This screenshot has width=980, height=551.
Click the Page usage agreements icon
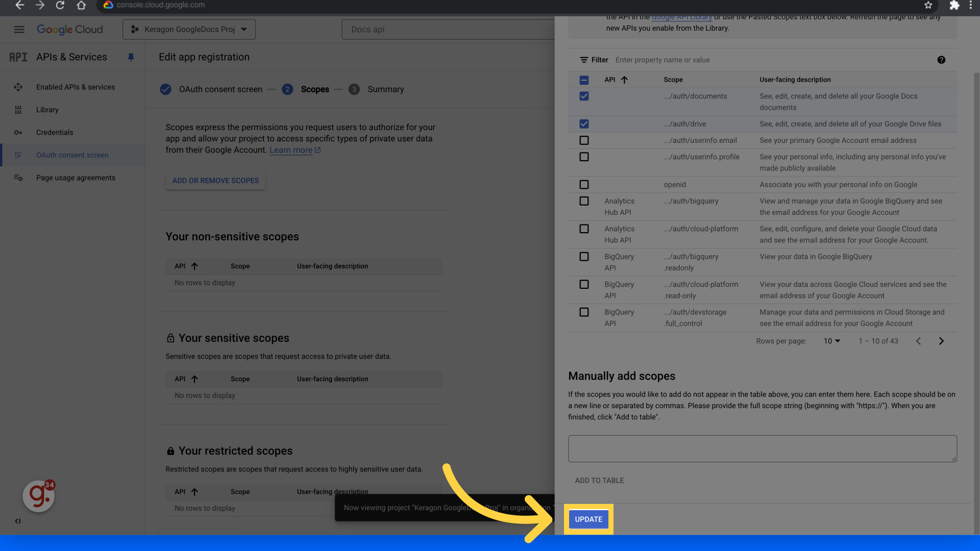tap(18, 178)
